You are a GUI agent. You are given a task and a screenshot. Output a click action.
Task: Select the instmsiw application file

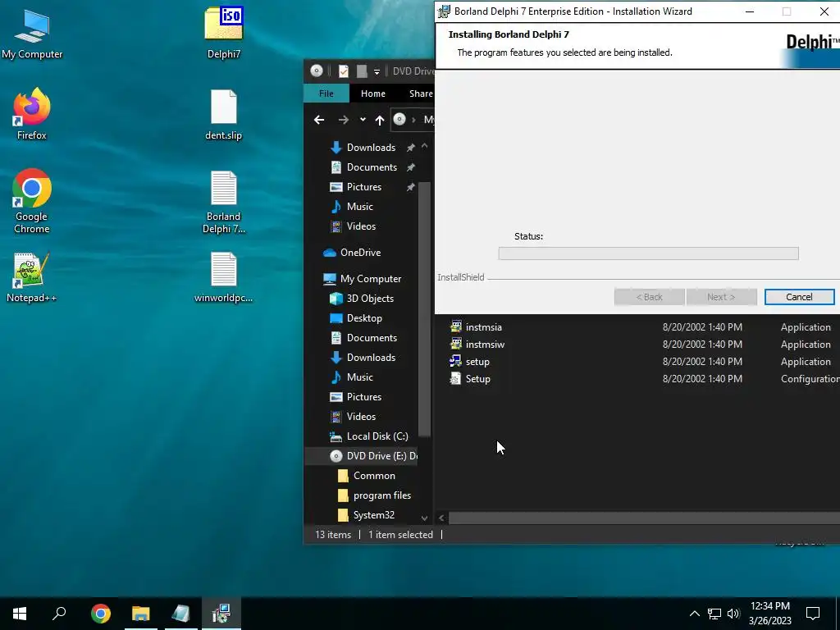click(485, 345)
